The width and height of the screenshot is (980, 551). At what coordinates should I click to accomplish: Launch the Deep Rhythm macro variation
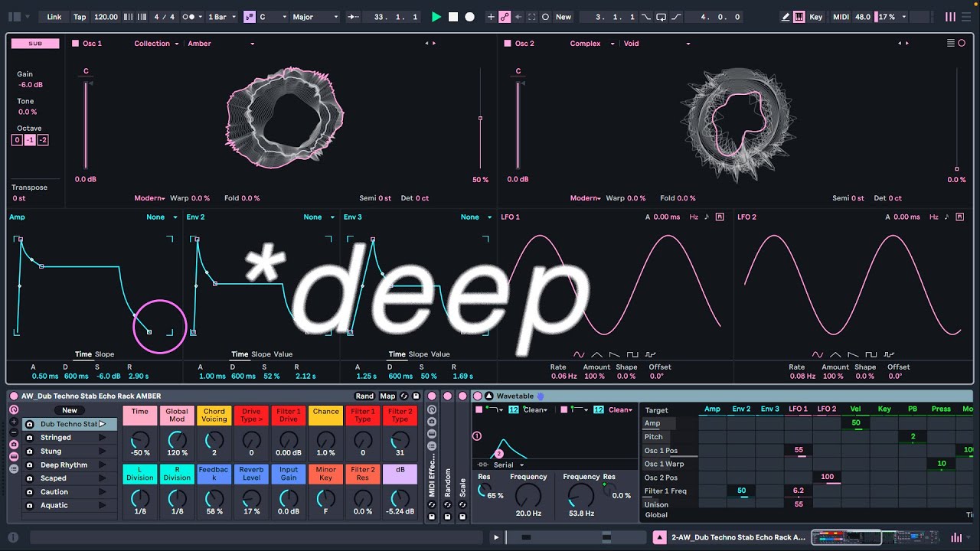(102, 465)
